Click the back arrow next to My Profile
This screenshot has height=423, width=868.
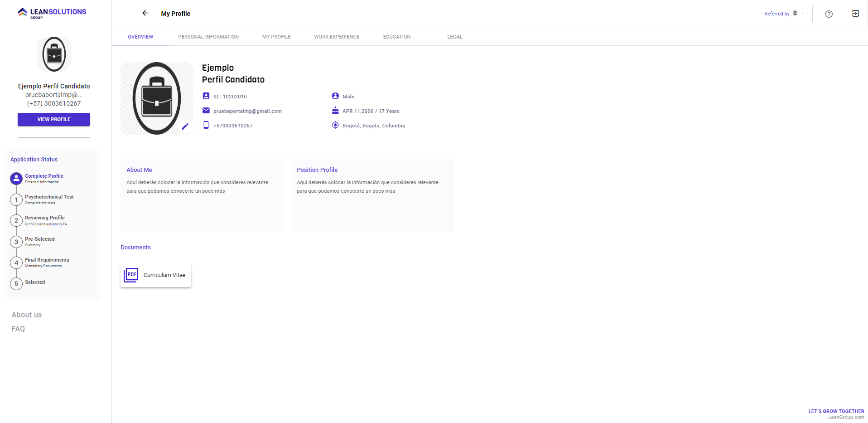point(145,13)
